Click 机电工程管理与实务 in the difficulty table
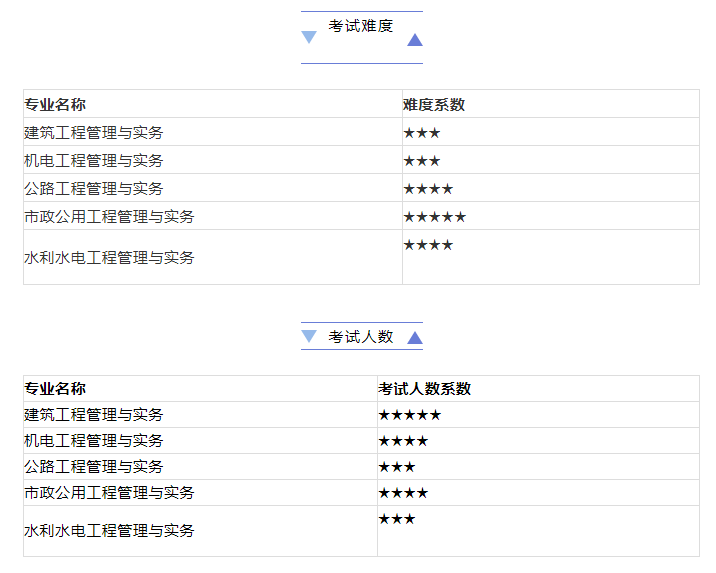Screen dimensions: 716x573 pyautogui.click(x=94, y=160)
